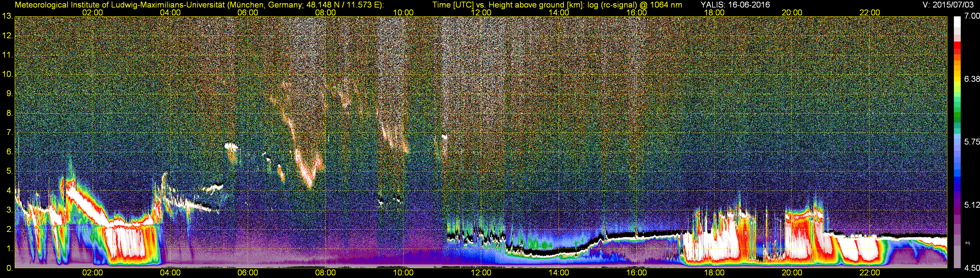Image resolution: width=980 pixels, height=278 pixels.
Task: Select the 20:00 label on top time axis
Action: click(x=792, y=12)
